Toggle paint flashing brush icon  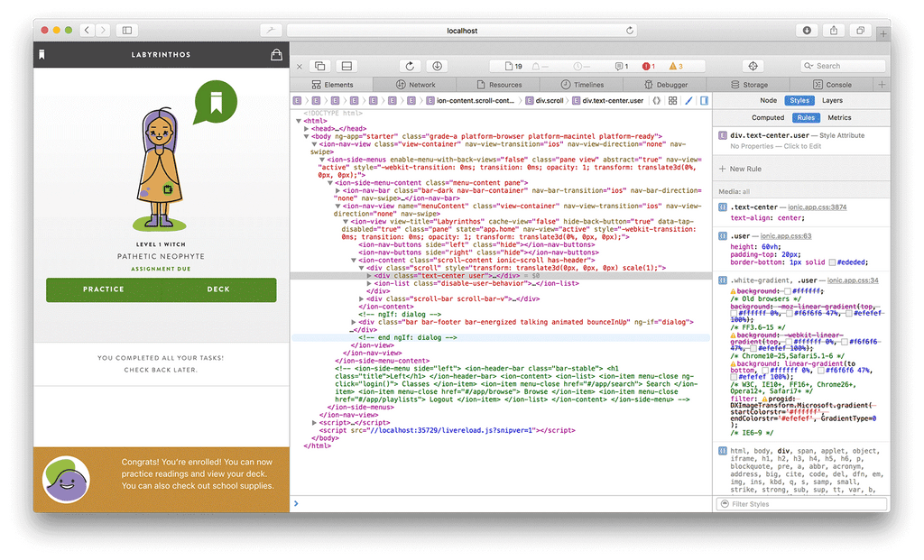click(x=688, y=101)
